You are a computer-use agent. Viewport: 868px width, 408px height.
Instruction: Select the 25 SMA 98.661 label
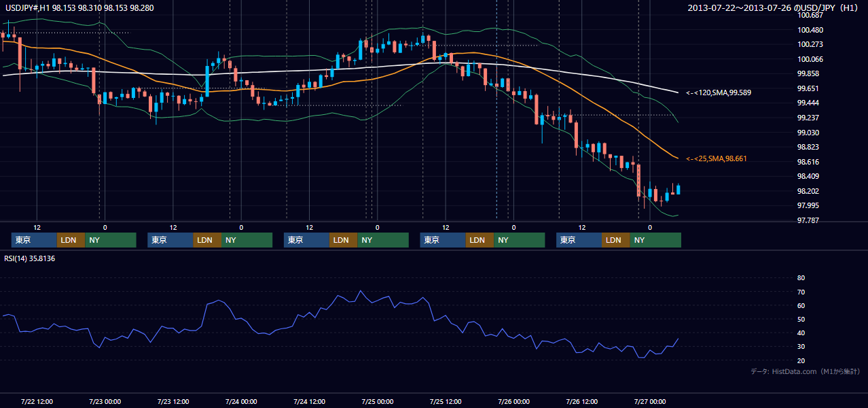click(x=717, y=158)
